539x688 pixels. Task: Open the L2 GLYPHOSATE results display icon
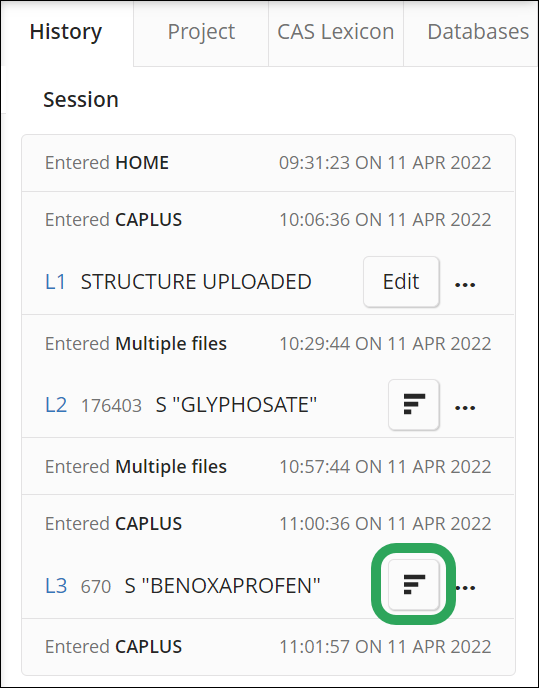pyautogui.click(x=413, y=405)
